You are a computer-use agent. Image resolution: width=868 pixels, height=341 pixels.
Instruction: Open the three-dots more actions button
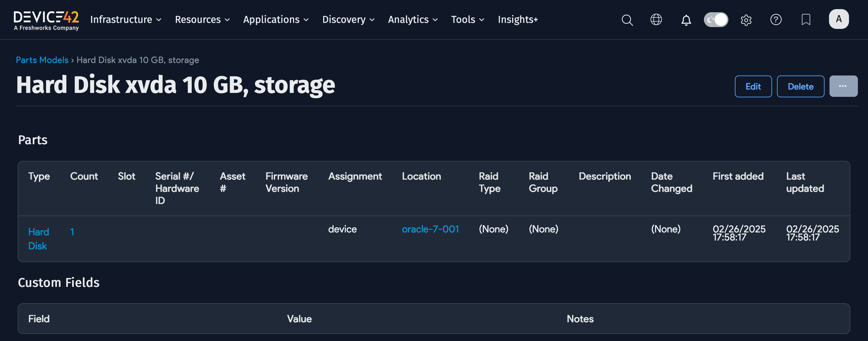point(843,86)
